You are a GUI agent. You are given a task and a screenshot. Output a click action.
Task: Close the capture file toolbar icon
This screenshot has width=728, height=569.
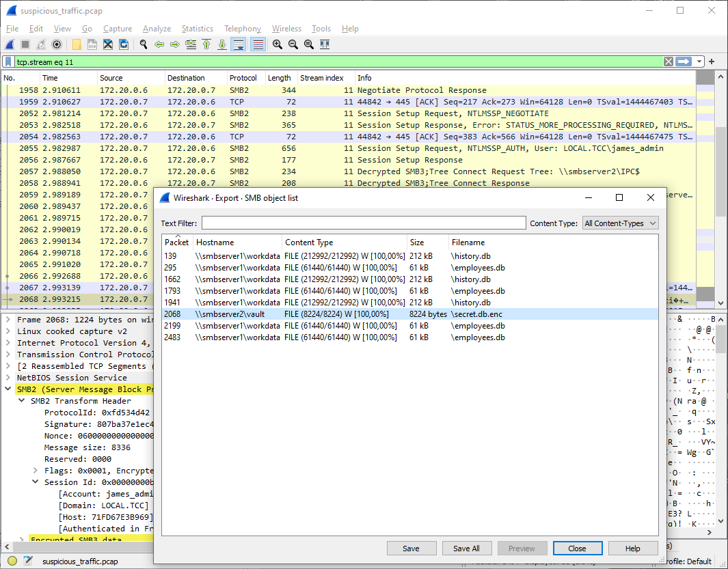[108, 44]
